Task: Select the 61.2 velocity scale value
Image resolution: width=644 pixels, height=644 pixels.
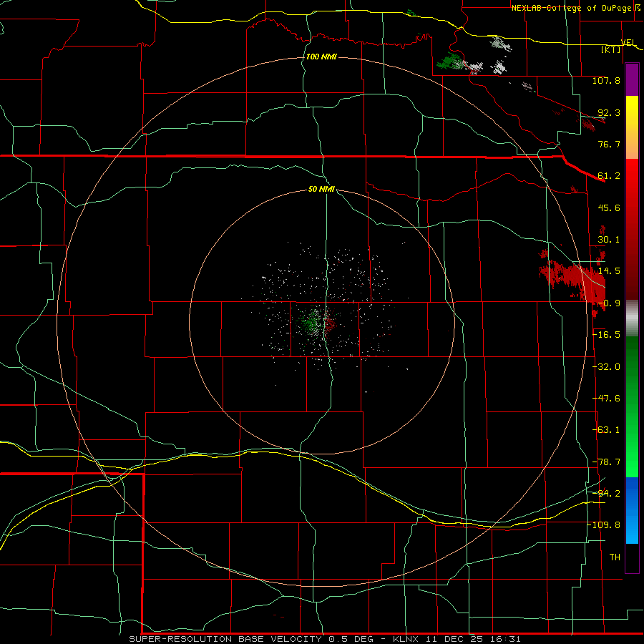Action: click(x=609, y=176)
